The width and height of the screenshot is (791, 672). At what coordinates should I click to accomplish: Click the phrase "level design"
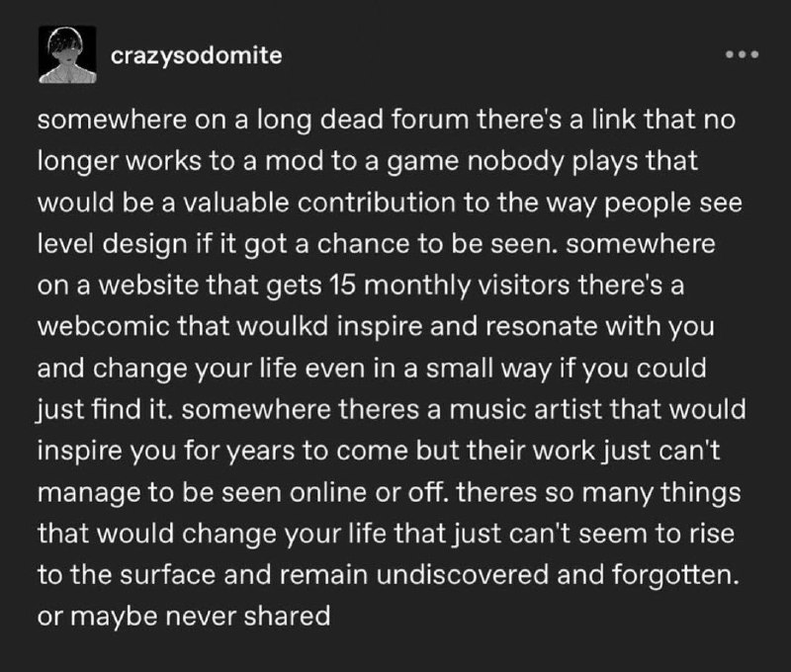click(112, 244)
